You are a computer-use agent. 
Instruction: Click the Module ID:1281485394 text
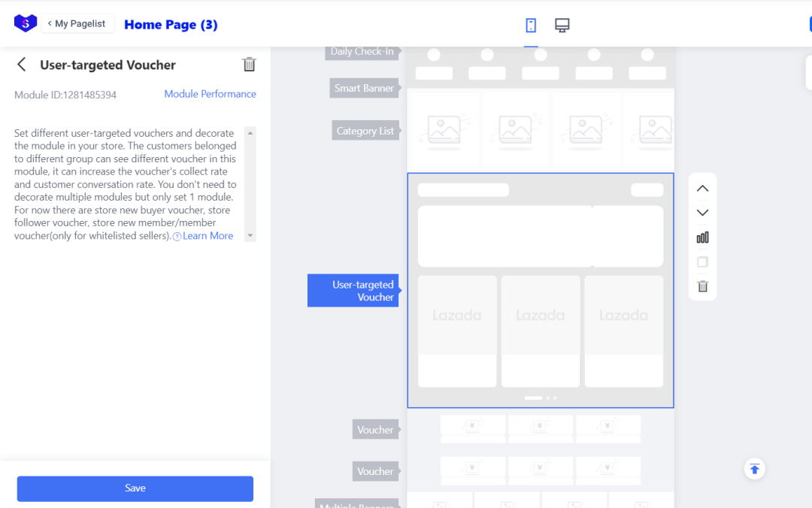point(65,95)
